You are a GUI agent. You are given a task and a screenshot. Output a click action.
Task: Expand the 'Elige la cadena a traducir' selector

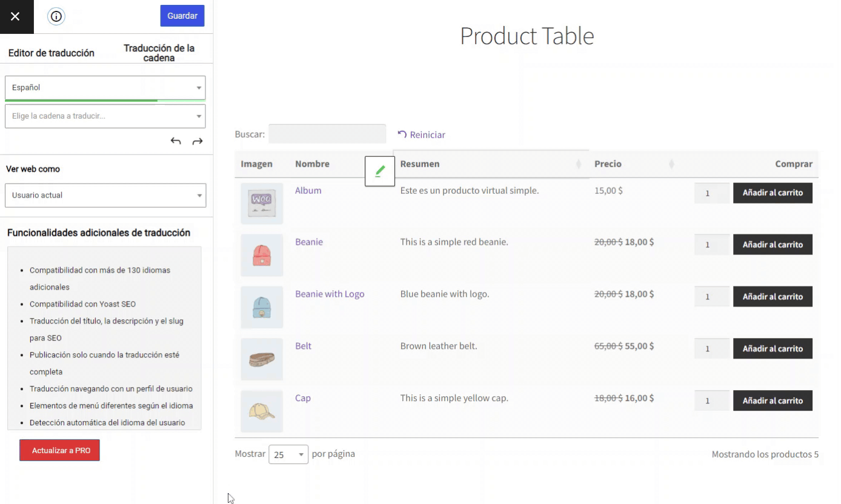click(x=105, y=116)
